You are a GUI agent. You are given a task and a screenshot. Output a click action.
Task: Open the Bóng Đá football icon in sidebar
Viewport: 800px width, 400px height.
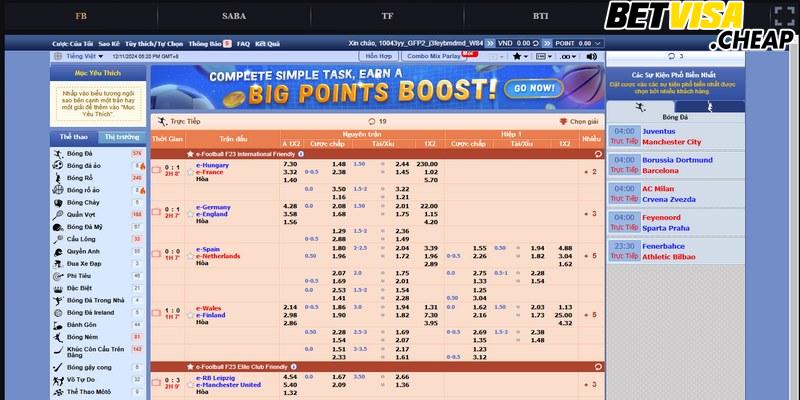pos(58,154)
